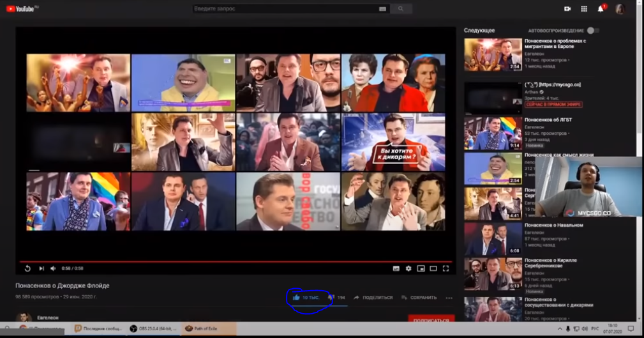Click 'Сохранить' save button
The height and width of the screenshot is (338, 644).
pos(419,297)
